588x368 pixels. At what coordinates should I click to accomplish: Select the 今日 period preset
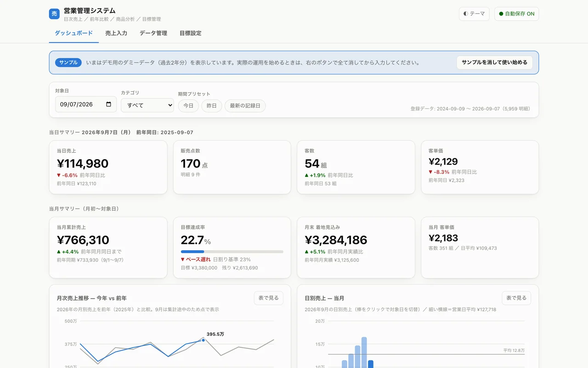pos(188,106)
